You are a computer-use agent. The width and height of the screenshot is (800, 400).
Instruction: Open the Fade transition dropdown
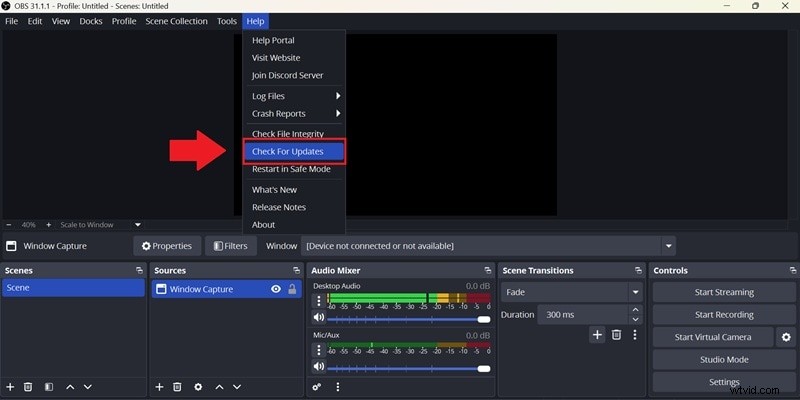tap(572, 292)
